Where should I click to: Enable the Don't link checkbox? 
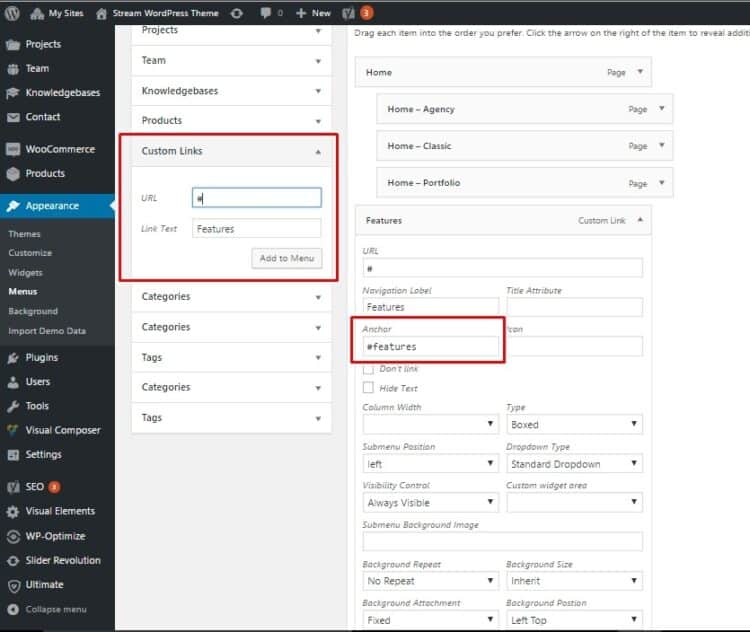pyautogui.click(x=368, y=369)
